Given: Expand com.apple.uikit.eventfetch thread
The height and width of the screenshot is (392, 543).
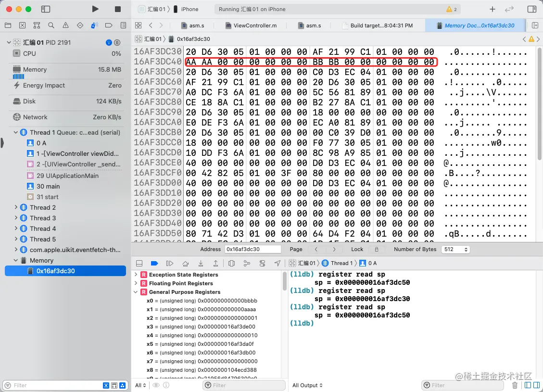Looking at the screenshot, I should click(15, 249).
